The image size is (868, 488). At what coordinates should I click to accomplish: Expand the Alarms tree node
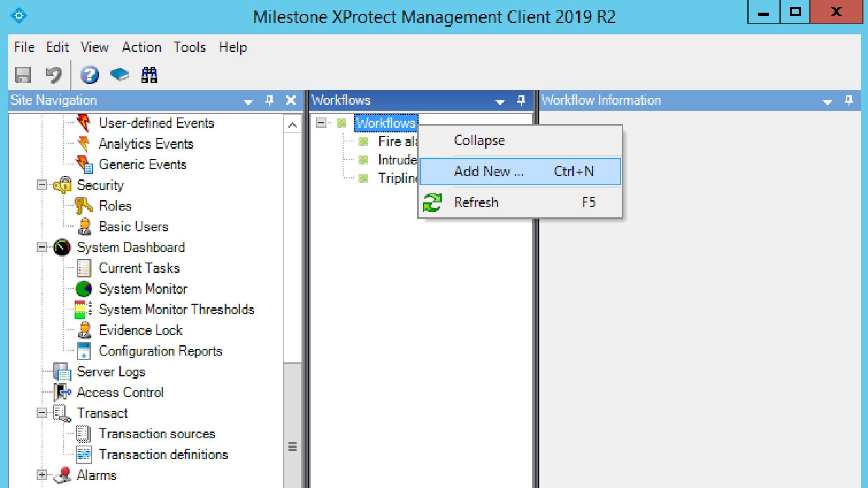42,475
